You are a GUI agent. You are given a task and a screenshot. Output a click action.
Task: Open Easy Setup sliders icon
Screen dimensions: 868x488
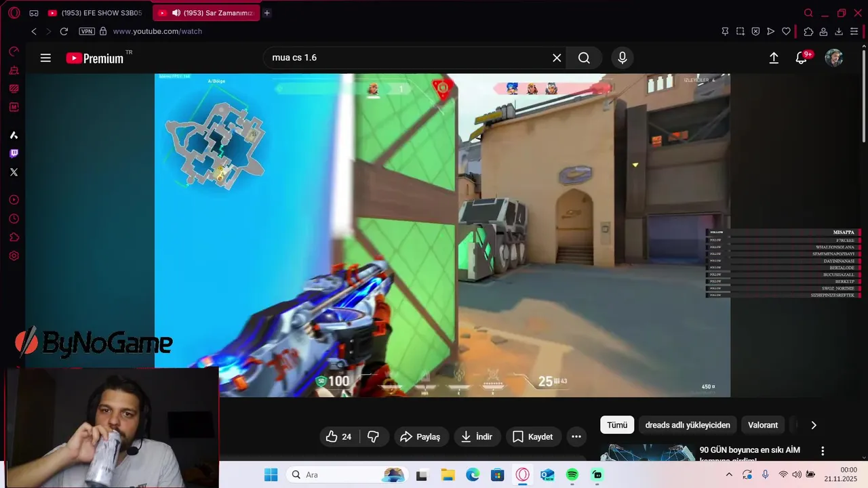(x=854, y=31)
